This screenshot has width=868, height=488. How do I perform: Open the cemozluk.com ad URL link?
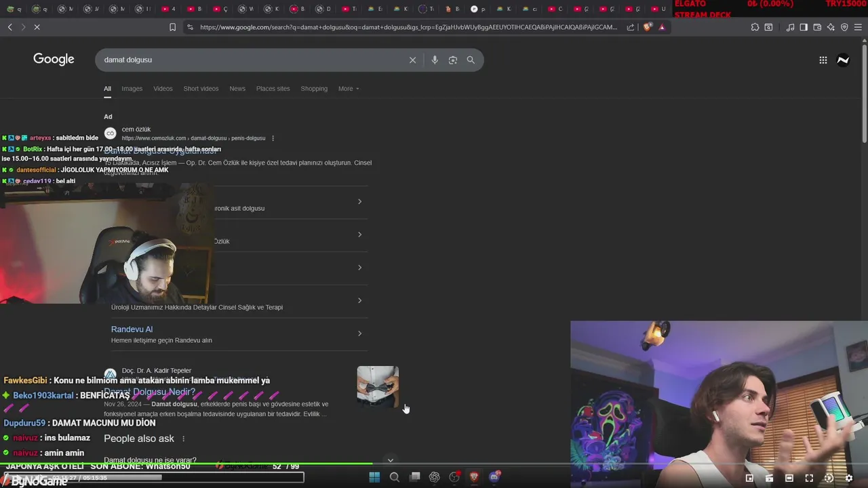193,138
